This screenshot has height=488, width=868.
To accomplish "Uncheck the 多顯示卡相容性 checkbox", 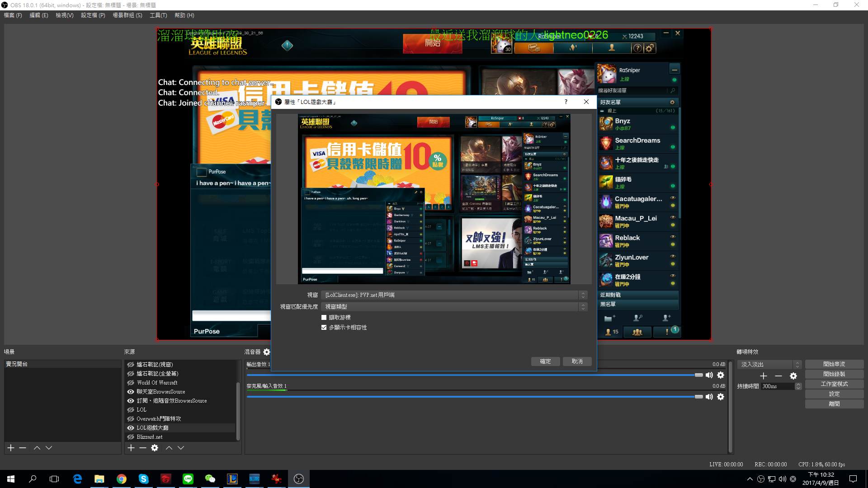I will pyautogui.click(x=324, y=328).
